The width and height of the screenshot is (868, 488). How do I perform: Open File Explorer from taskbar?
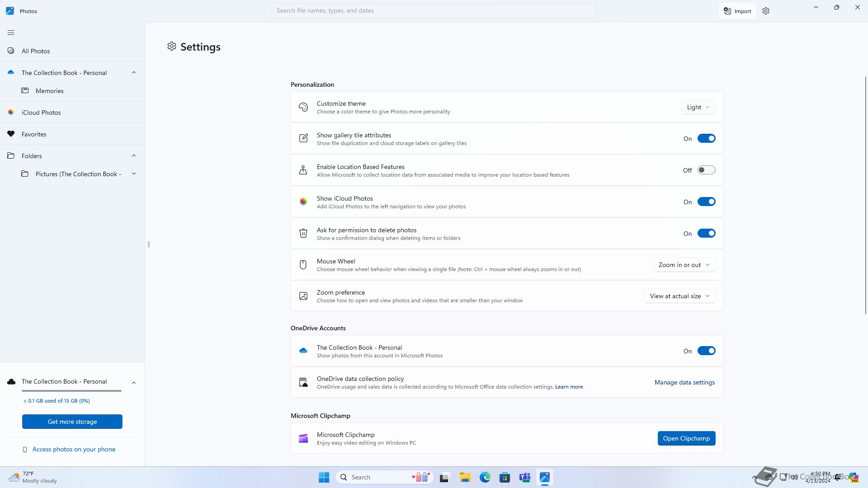pos(465,477)
